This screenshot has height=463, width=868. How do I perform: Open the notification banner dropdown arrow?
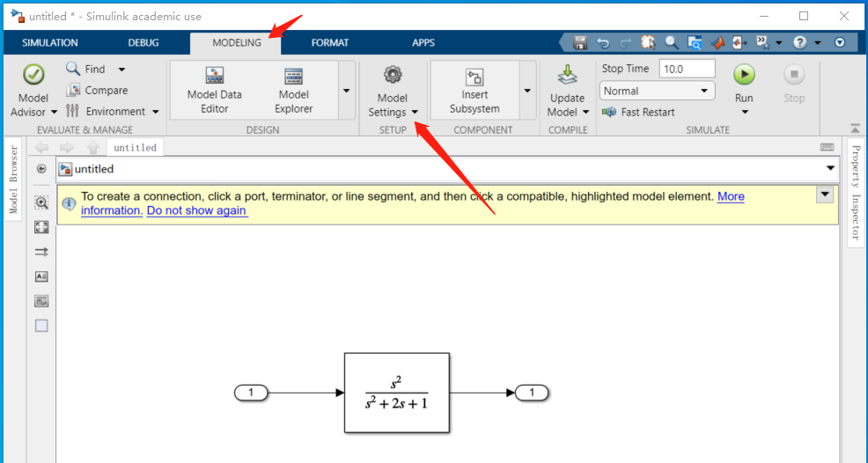click(825, 195)
